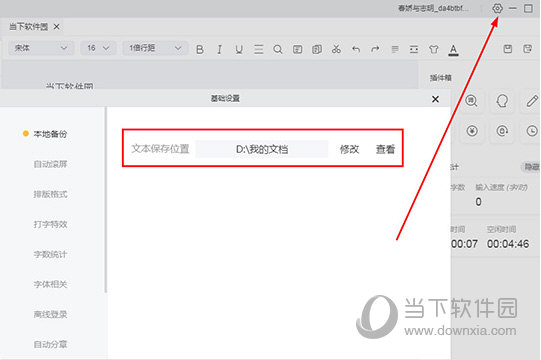This screenshot has width=541, height=360.
Task: Click the paragraph lines icon after redo
Action: (x=395, y=49)
